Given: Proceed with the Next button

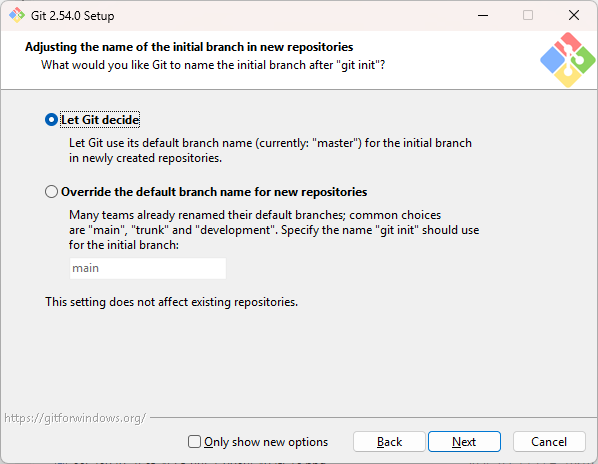Looking at the screenshot, I should [464, 442].
